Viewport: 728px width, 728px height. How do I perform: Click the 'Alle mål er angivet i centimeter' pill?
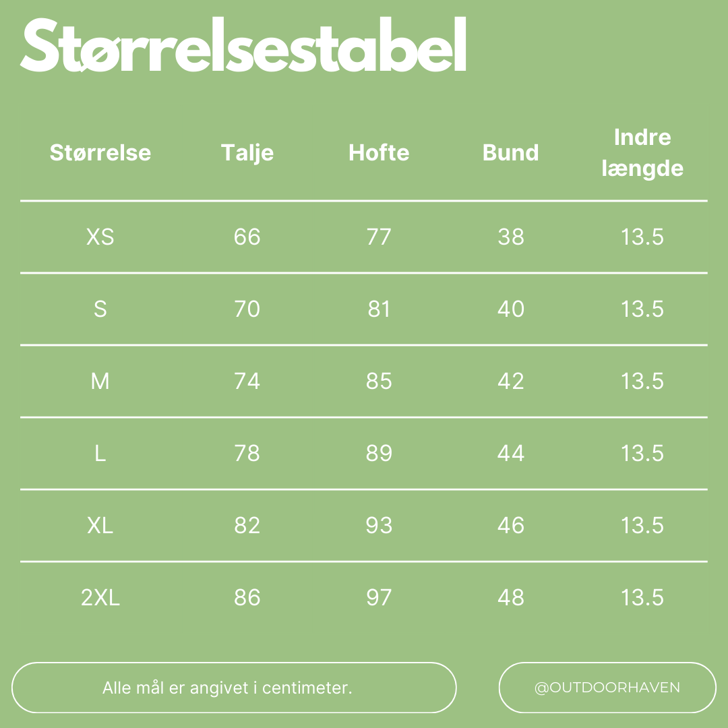coord(234,688)
